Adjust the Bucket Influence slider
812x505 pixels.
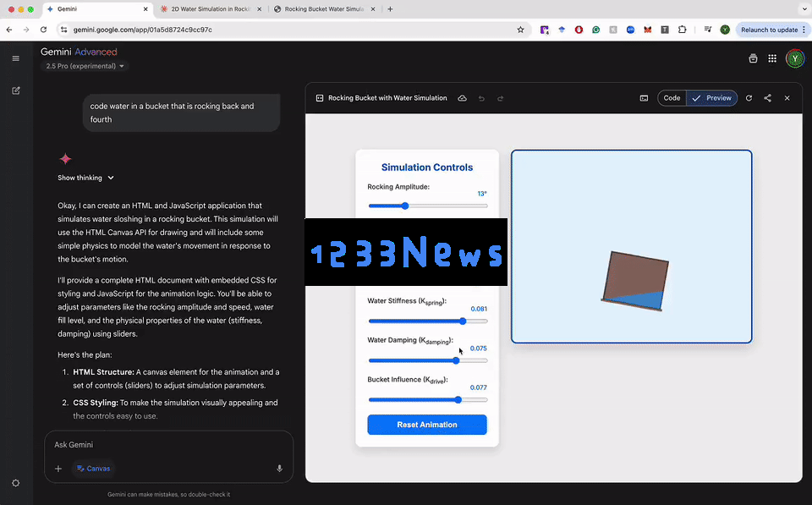(428, 400)
